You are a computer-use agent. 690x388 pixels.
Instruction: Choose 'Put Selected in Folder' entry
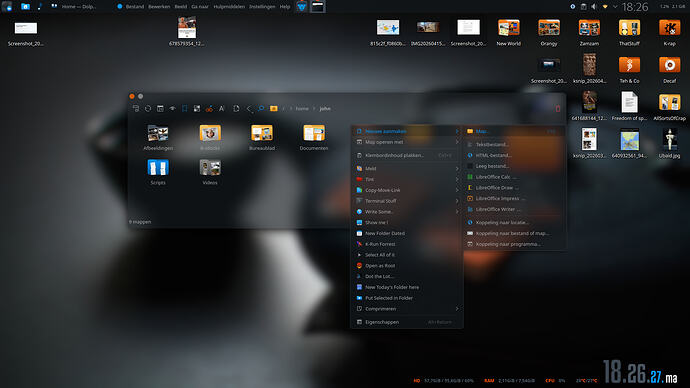[x=407, y=298]
